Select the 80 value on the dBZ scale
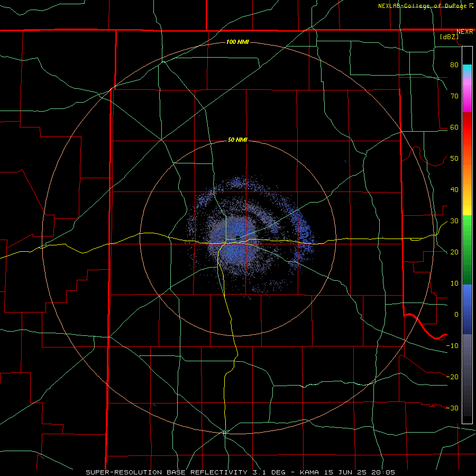 (454, 65)
